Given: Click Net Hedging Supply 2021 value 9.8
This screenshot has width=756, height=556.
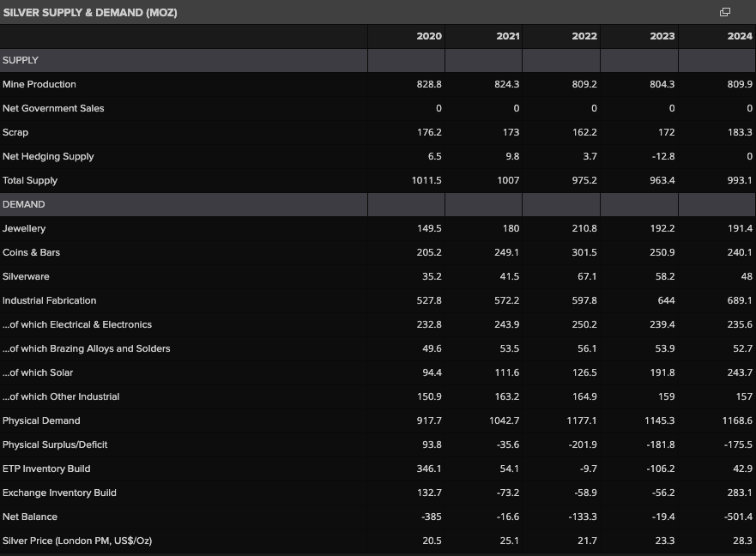Looking at the screenshot, I should [512, 157].
